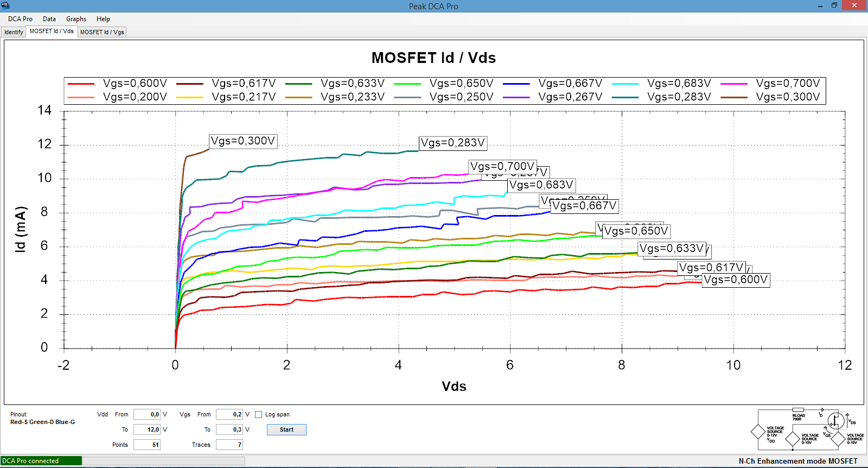Click the Vgs=0,617V curve label
The height and width of the screenshot is (468, 868).
[711, 268]
